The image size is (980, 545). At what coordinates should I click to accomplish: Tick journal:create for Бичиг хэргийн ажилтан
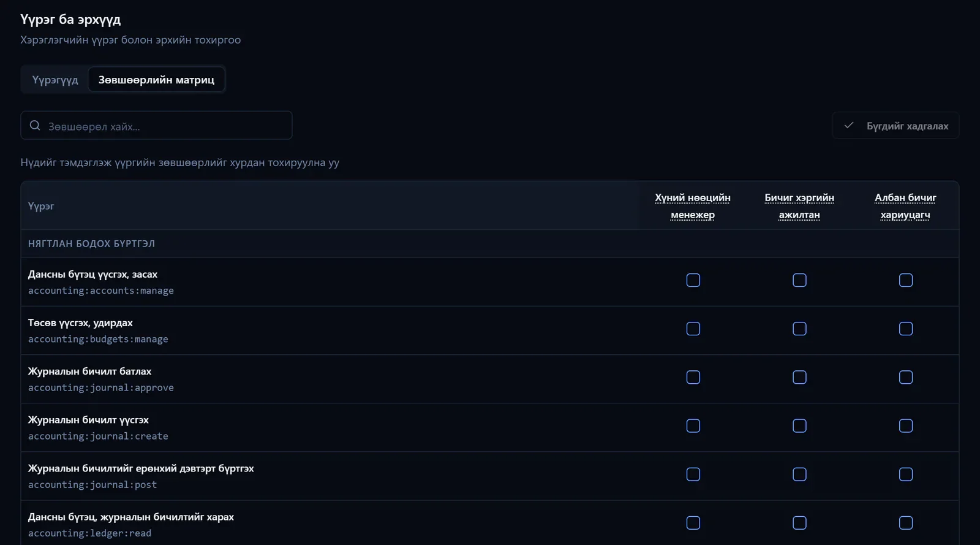[799, 425]
